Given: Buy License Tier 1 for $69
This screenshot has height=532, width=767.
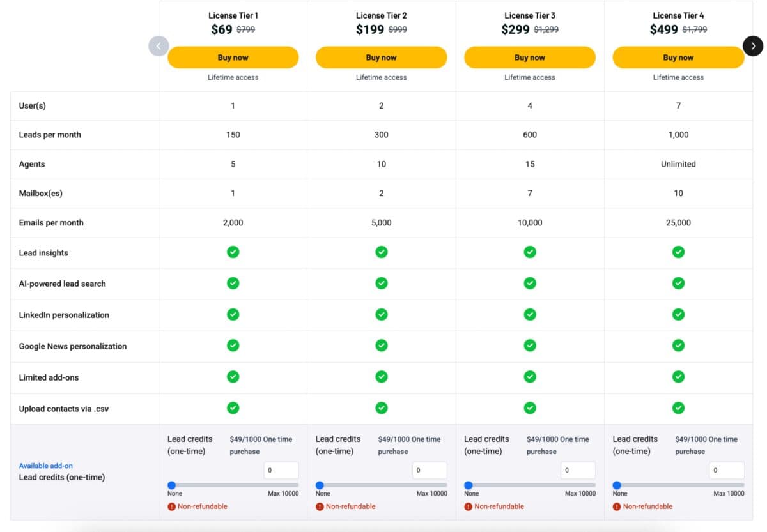Looking at the screenshot, I should pyautogui.click(x=233, y=57).
